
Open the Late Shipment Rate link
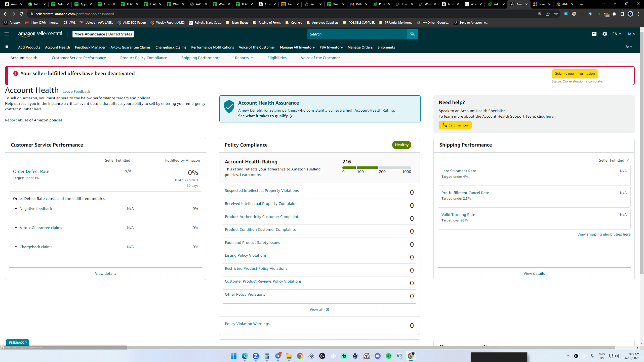(x=459, y=171)
